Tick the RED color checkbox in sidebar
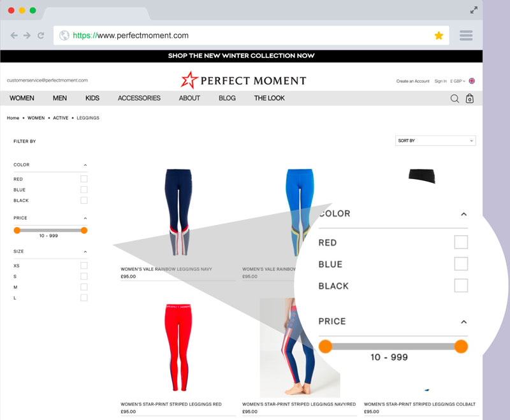This screenshot has height=420, width=510. (84, 179)
